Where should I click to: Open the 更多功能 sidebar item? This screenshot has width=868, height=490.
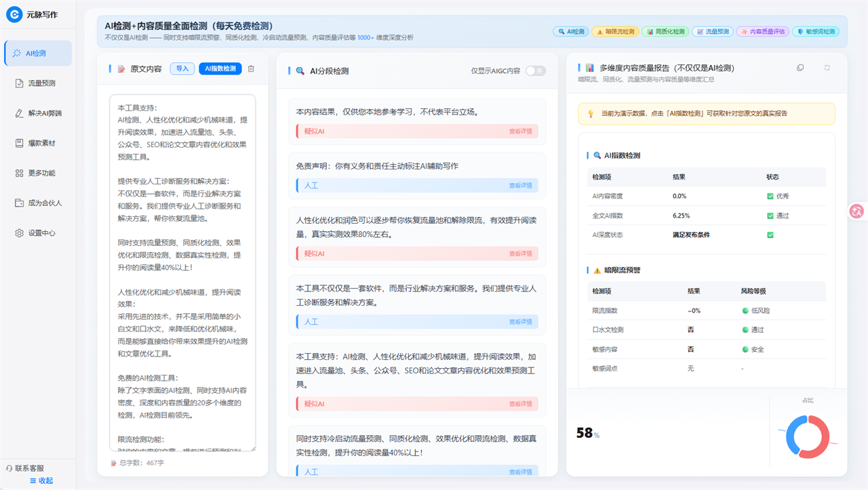(38, 173)
